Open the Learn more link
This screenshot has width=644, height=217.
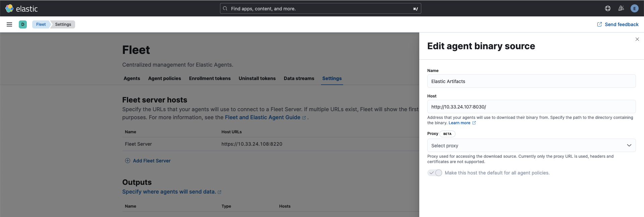[x=462, y=123]
